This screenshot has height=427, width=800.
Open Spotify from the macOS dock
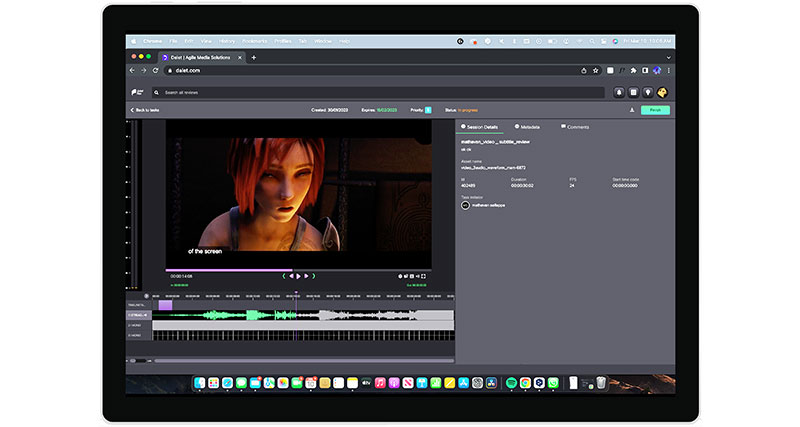513,383
